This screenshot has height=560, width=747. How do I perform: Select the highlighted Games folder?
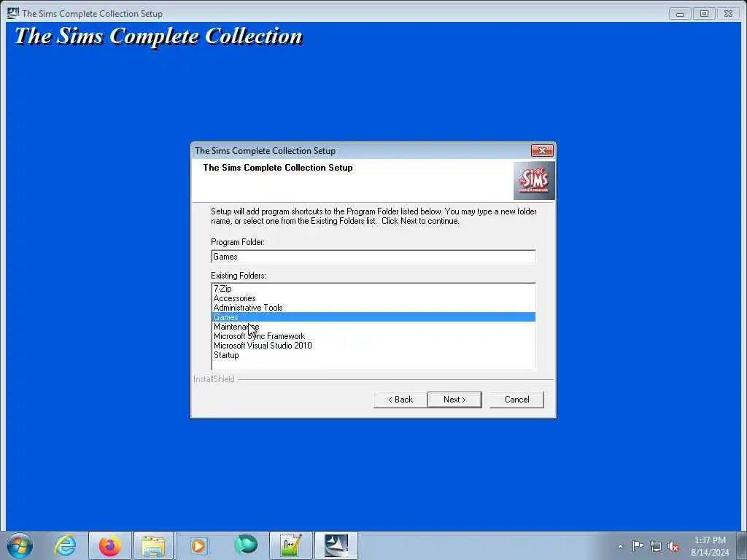coord(373,317)
